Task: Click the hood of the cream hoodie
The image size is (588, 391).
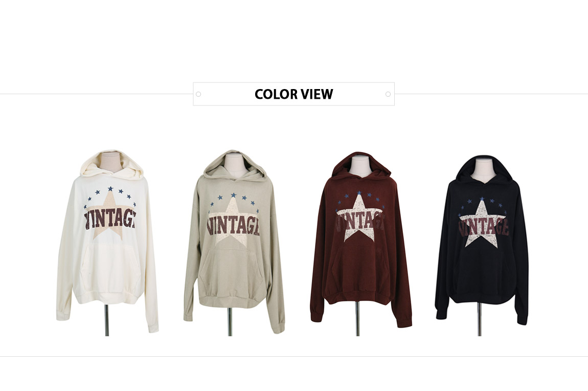Action: [112, 164]
